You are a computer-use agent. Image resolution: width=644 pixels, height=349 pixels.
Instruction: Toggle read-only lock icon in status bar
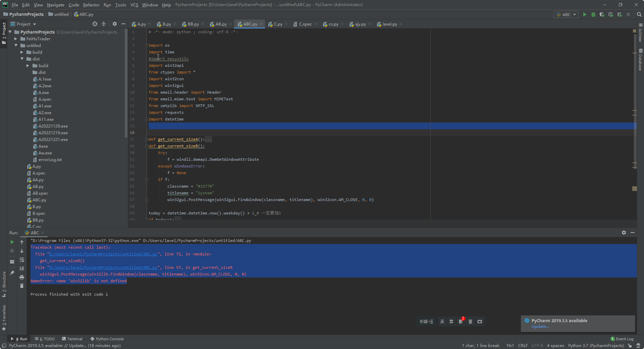(x=630, y=346)
